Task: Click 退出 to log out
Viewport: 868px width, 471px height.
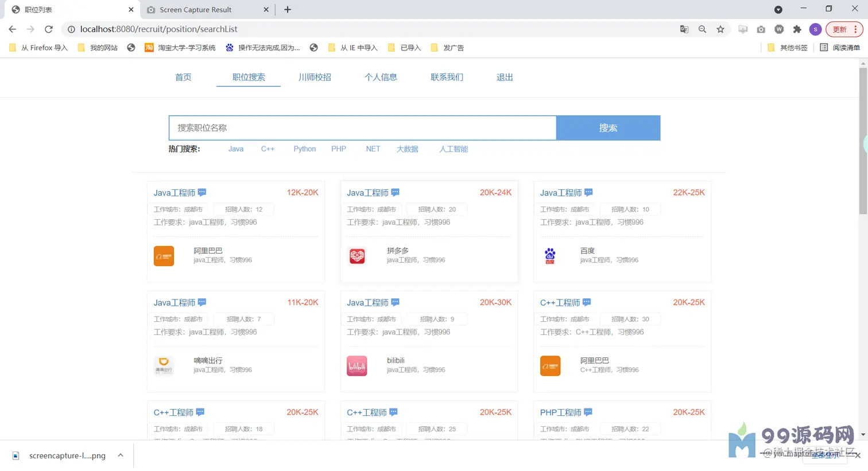Action: pos(505,77)
